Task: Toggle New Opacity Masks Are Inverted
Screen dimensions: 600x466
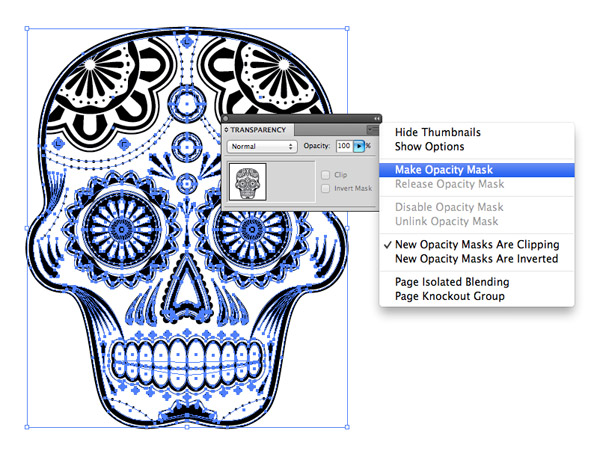Action: [476, 259]
